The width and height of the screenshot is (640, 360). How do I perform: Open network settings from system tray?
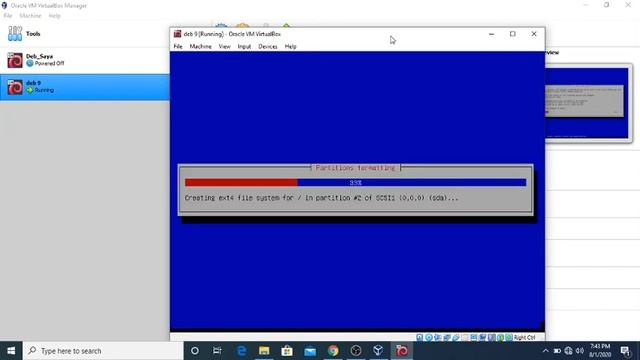point(568,351)
